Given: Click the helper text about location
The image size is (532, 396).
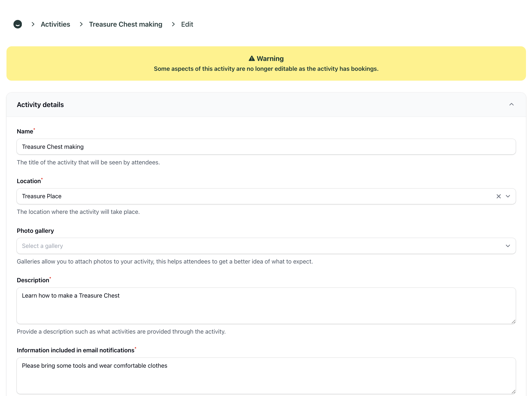Looking at the screenshot, I should (78, 212).
